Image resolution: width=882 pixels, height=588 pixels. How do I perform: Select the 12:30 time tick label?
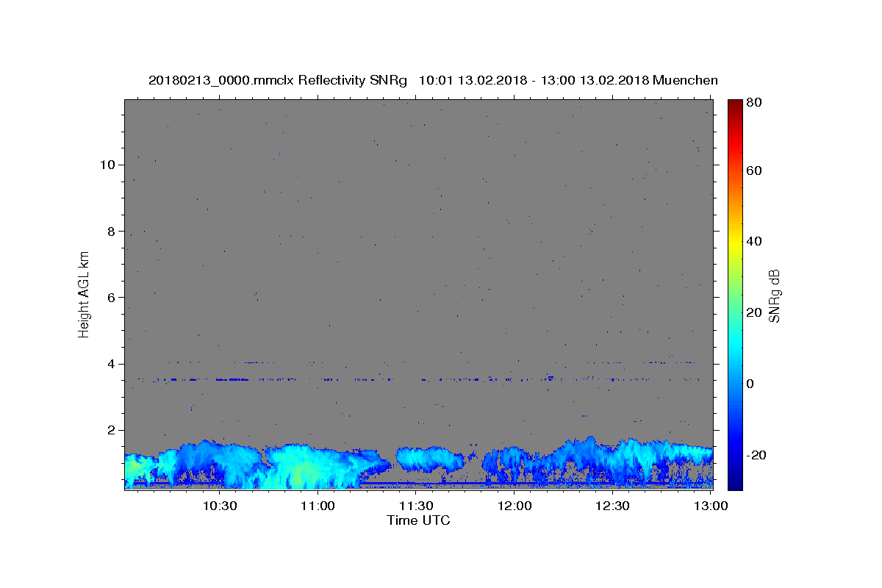click(613, 506)
